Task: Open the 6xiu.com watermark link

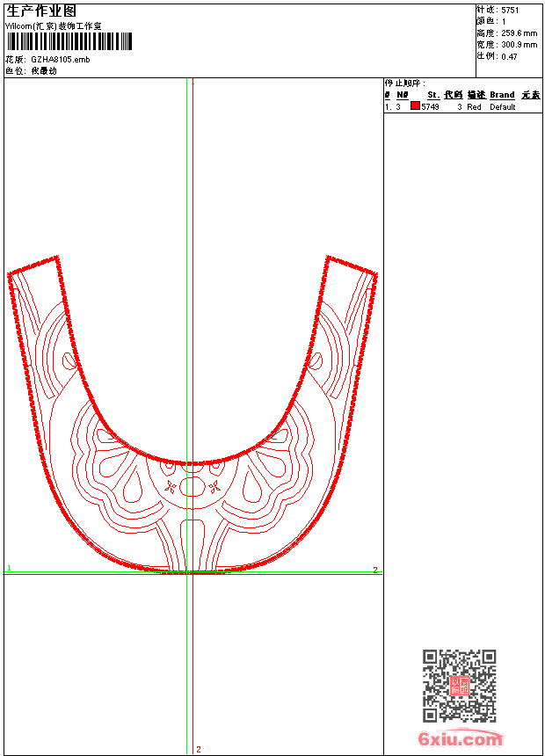Action: [460, 739]
